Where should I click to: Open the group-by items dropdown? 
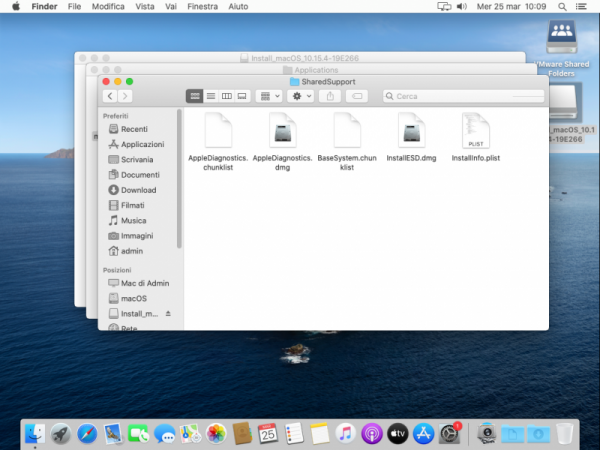pos(269,96)
